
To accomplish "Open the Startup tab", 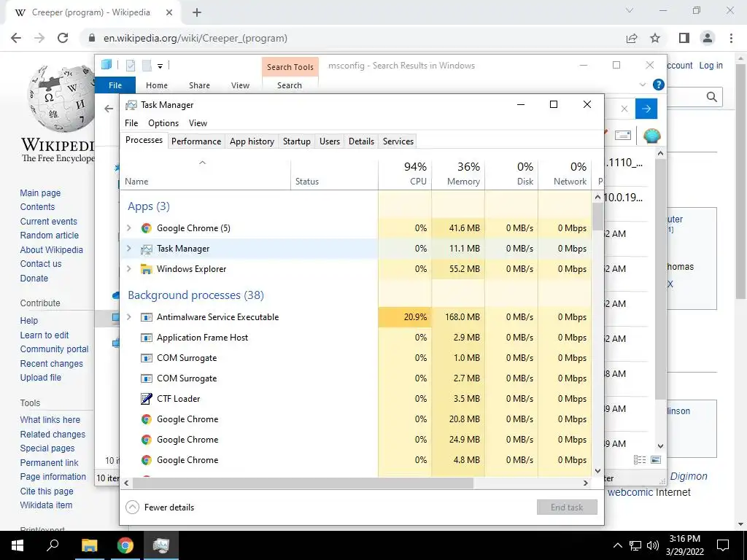I will click(x=297, y=141).
